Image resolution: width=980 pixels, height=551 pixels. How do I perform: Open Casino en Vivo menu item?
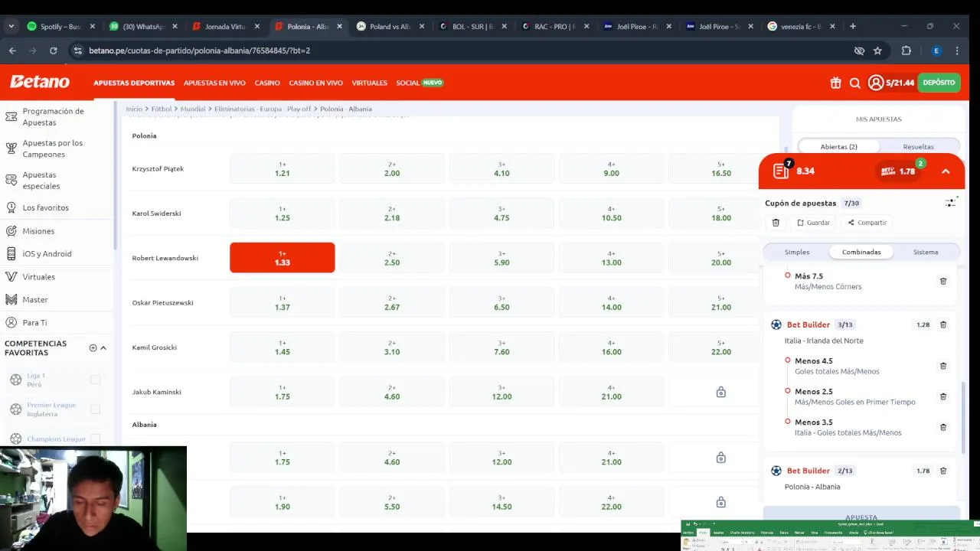tap(315, 83)
